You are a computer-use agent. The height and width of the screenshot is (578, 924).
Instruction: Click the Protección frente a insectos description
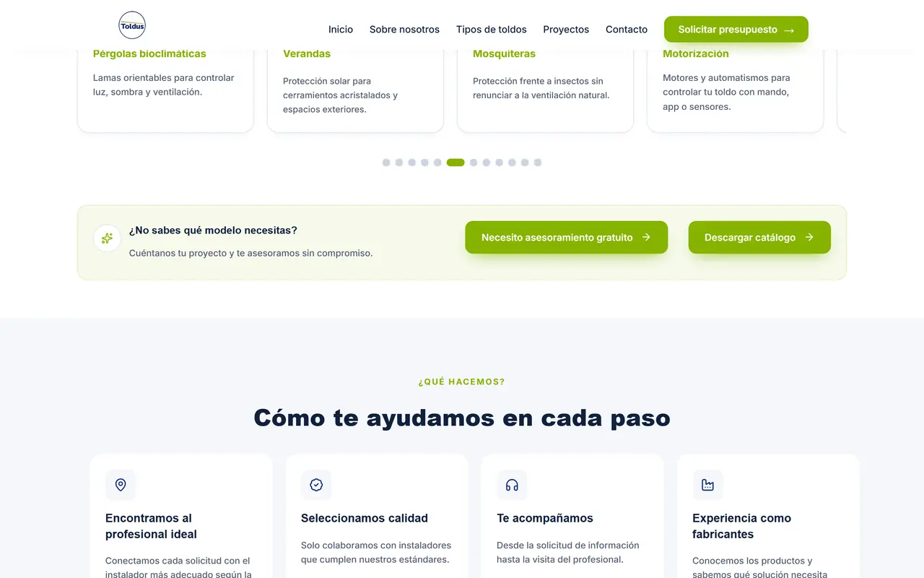coord(541,88)
